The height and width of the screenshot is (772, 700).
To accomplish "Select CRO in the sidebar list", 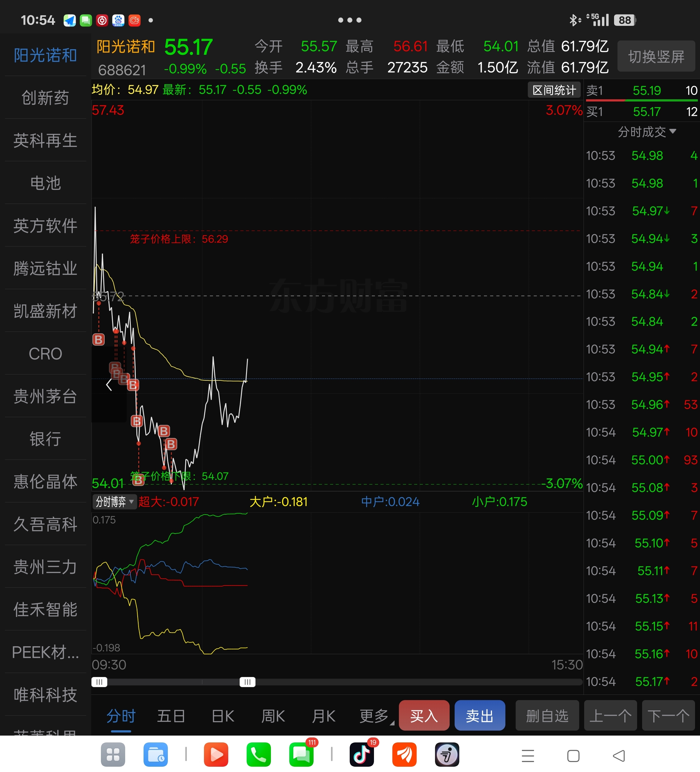I will click(x=45, y=353).
